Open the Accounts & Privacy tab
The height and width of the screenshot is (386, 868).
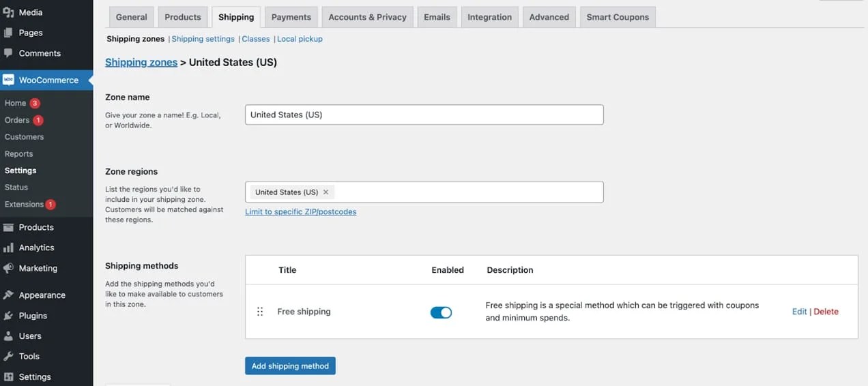click(x=367, y=17)
